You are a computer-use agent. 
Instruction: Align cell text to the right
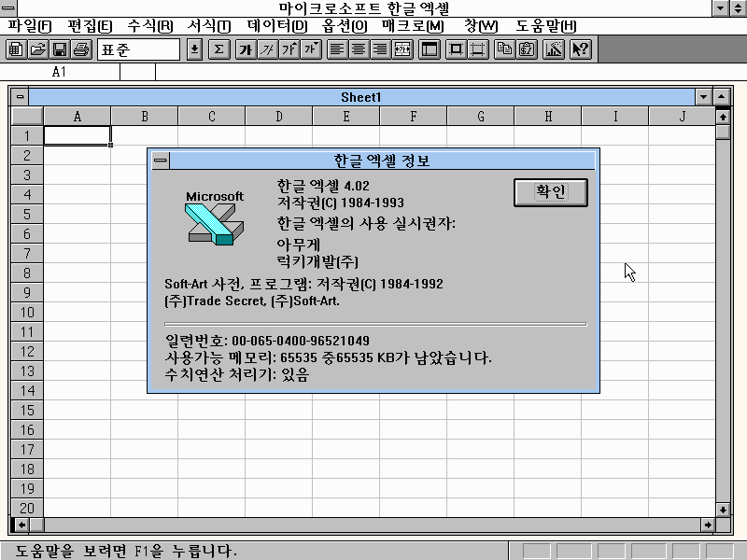click(380, 49)
